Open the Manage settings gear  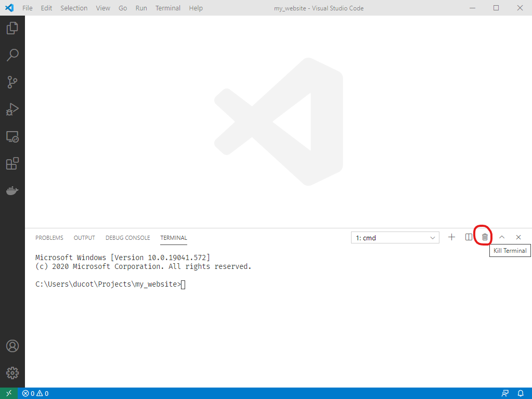tap(12, 372)
